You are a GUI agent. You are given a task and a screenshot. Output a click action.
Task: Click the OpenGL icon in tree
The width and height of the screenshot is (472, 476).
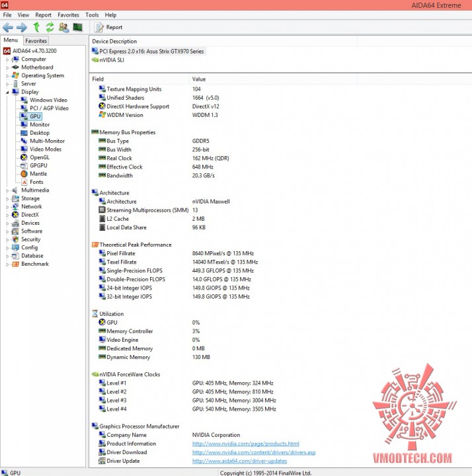(24, 157)
